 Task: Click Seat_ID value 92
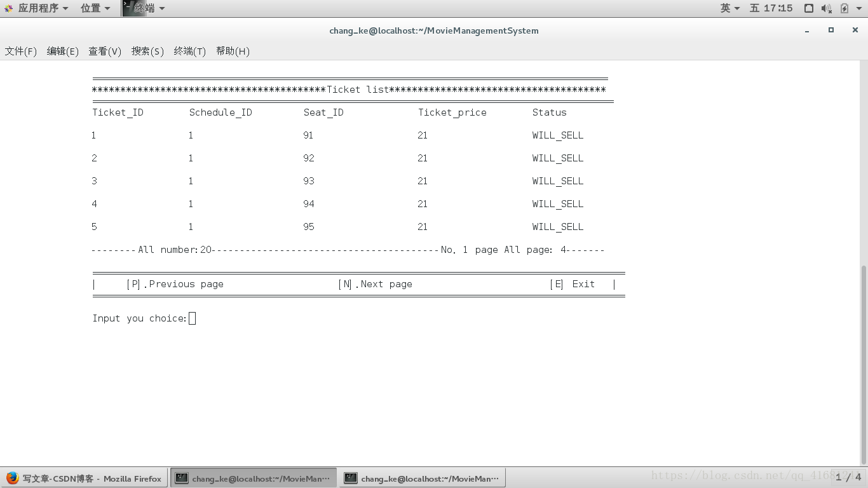(309, 158)
